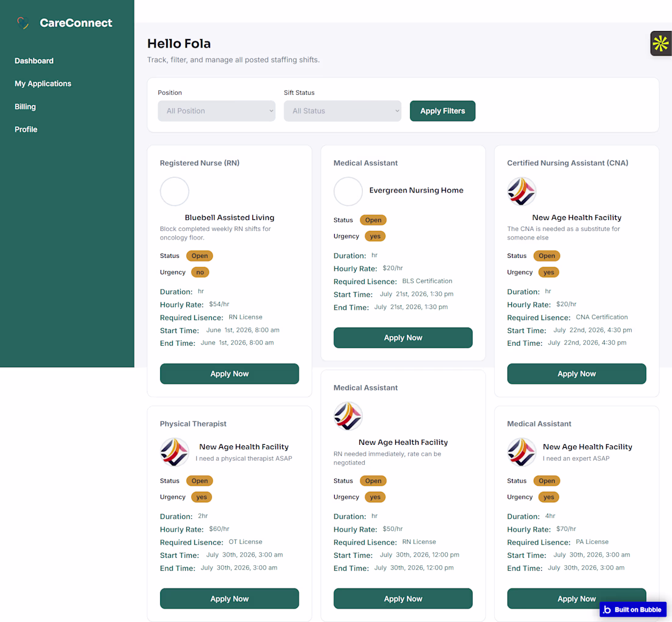Click the Apply Filters button
Screen dimensions: 672x622
click(442, 111)
